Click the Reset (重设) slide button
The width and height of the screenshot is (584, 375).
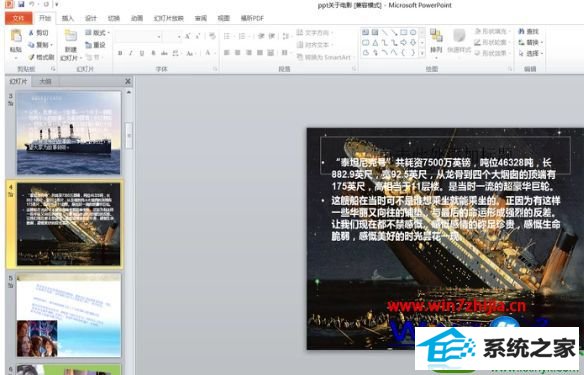tap(95, 45)
